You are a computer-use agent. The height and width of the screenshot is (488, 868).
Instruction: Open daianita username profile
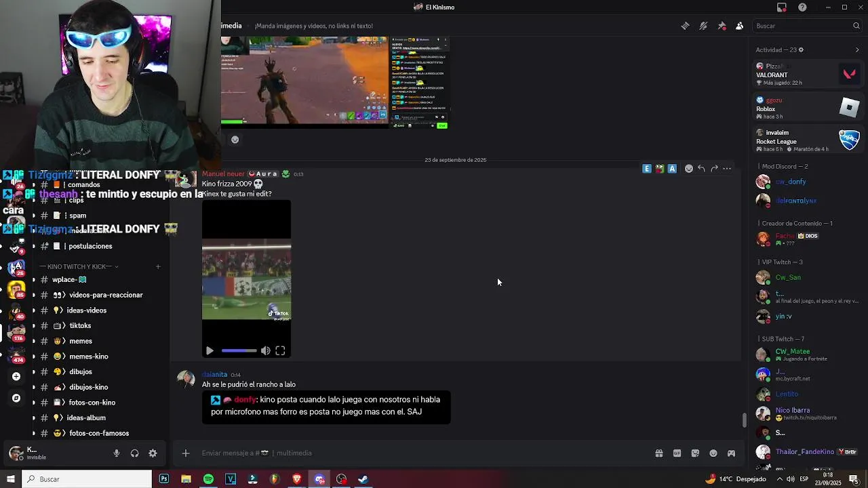pyautogui.click(x=214, y=374)
